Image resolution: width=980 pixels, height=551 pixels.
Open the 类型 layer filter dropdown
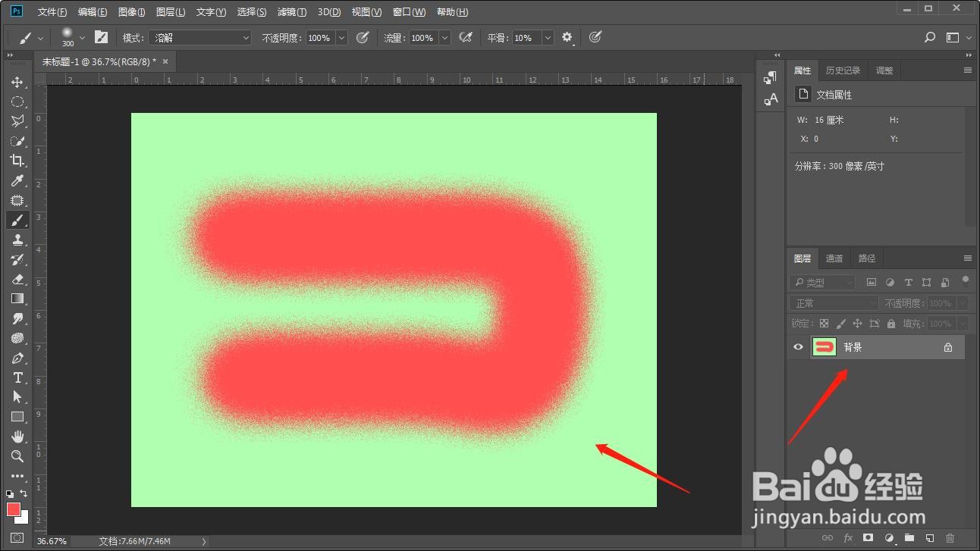[822, 282]
